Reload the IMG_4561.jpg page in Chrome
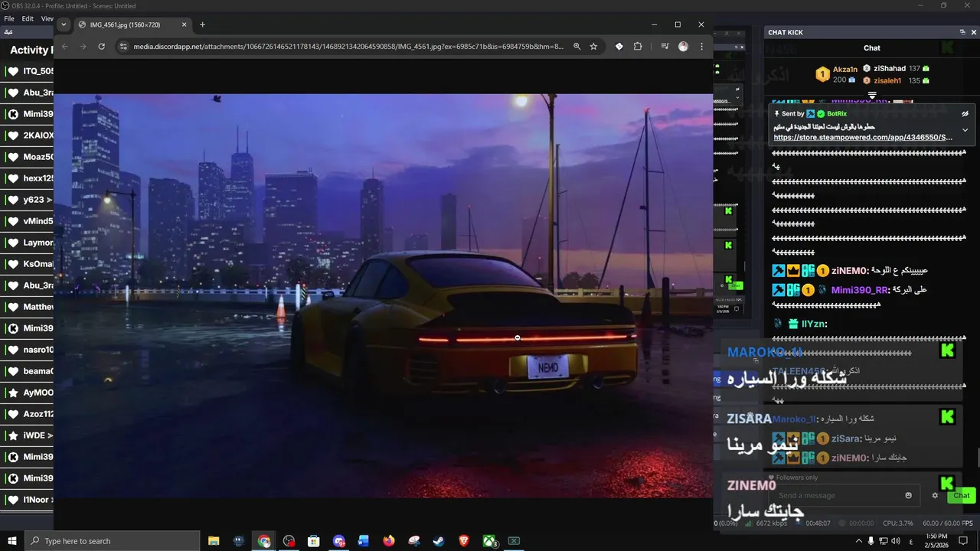980x551 pixels. tap(101, 47)
